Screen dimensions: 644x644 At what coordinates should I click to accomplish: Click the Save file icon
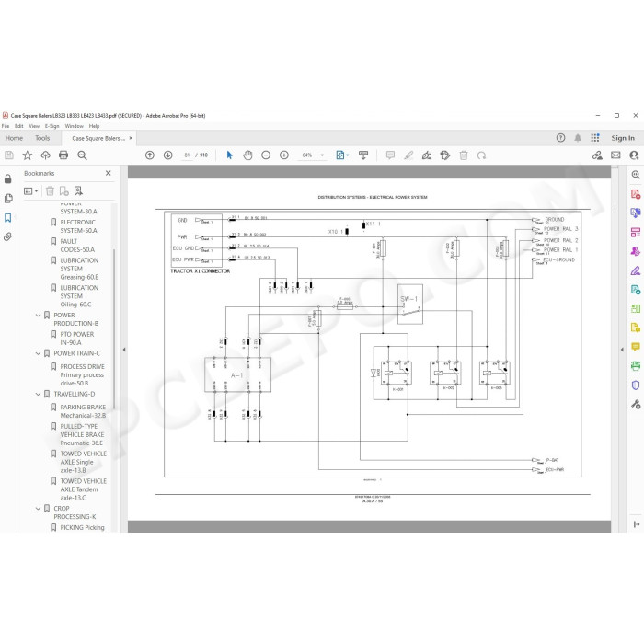[9, 155]
